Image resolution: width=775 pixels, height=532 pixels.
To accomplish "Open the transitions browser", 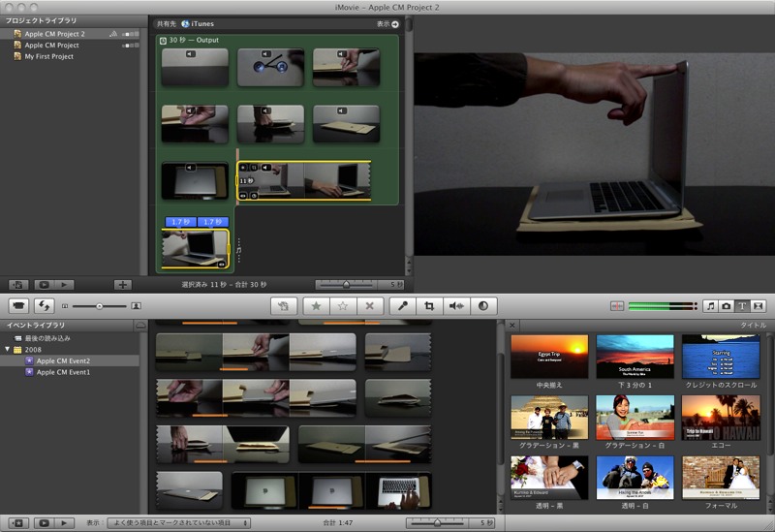I will coord(758,306).
